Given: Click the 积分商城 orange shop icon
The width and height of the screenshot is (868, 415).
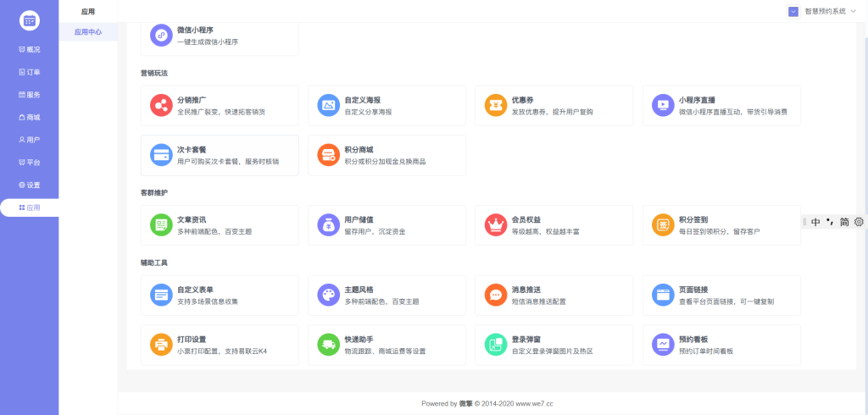Looking at the screenshot, I should pyautogui.click(x=328, y=155).
